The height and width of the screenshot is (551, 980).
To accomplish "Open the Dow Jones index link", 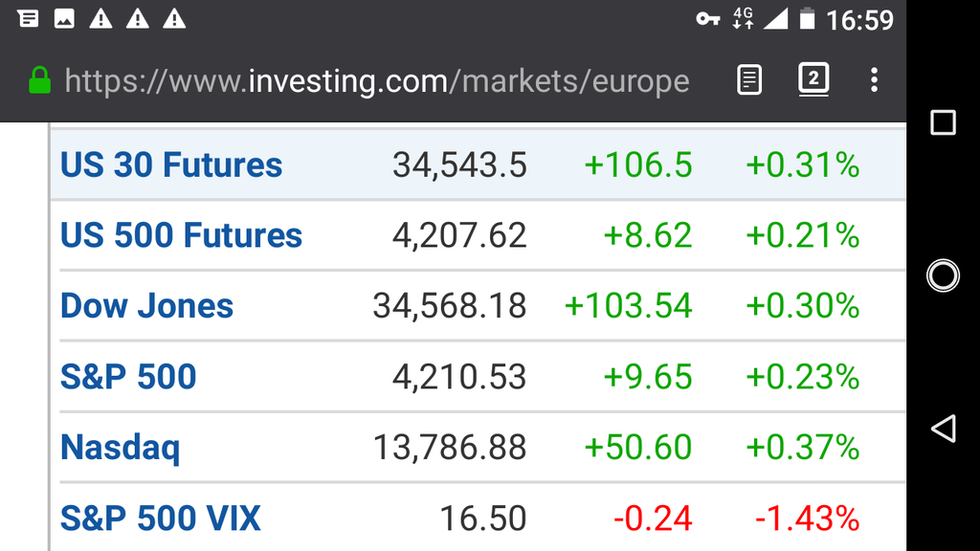I will click(146, 306).
